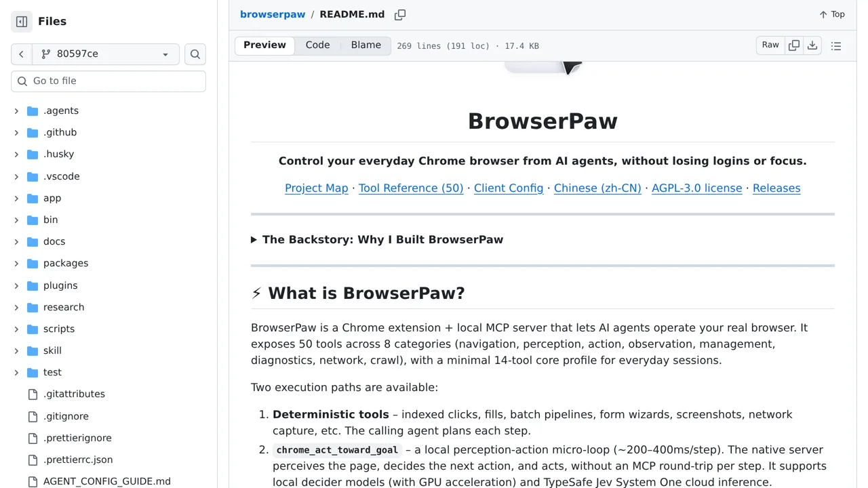Open the .github folder icon

point(33,132)
